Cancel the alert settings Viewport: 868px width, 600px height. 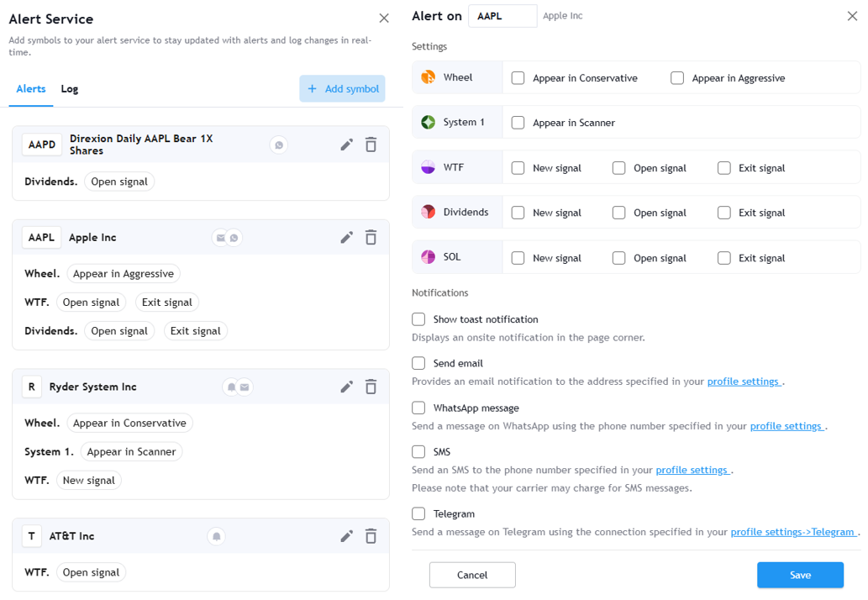click(472, 575)
